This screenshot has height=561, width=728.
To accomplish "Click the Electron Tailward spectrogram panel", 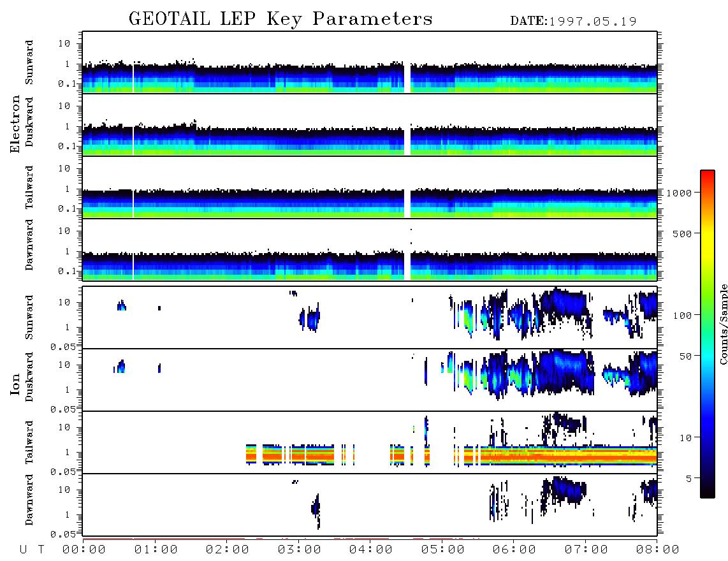I will (x=370, y=187).
